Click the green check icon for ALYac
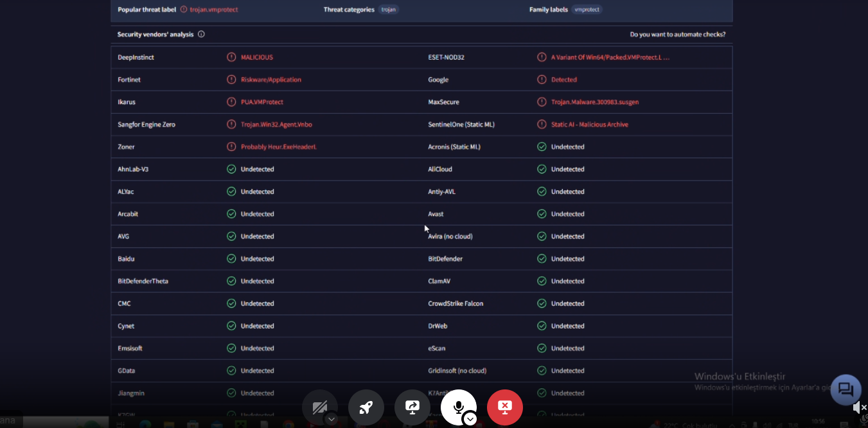 click(231, 192)
